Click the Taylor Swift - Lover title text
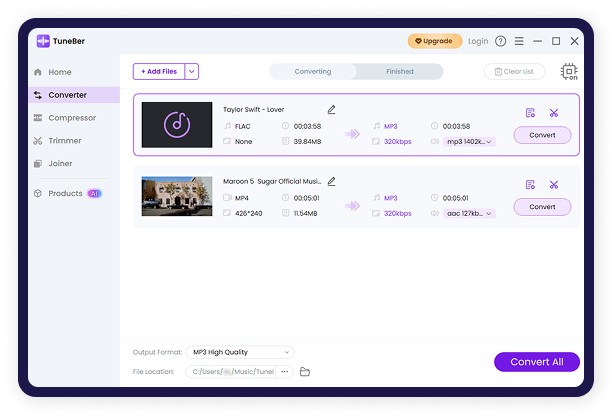The height and width of the screenshot is (419, 616). tap(253, 110)
